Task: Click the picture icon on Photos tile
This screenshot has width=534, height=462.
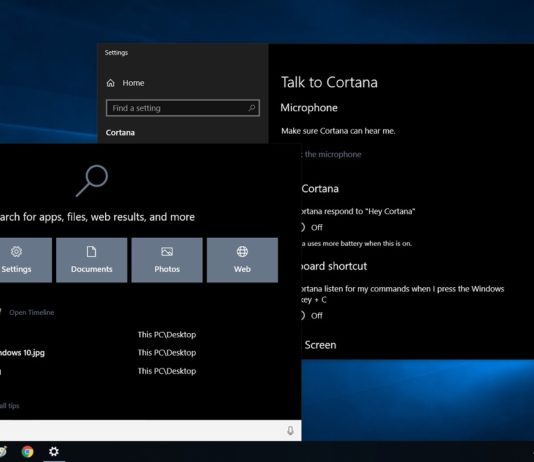Action: pyautogui.click(x=167, y=252)
